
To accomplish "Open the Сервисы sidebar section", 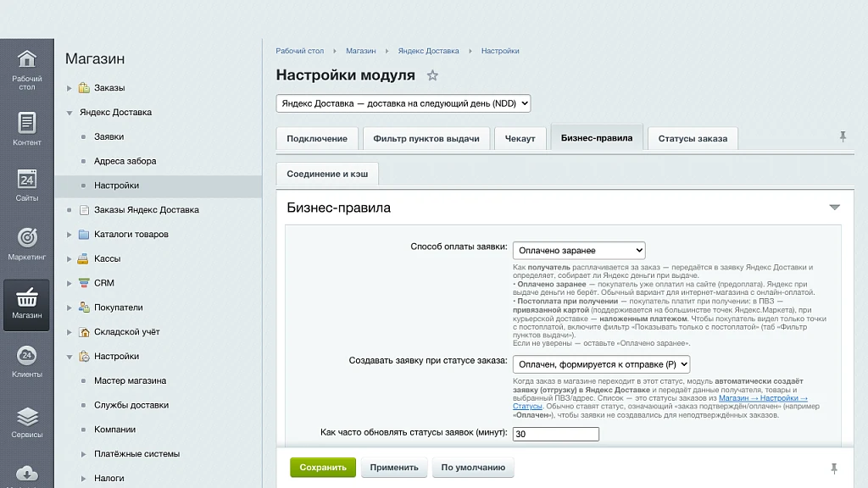I will tap(26, 422).
